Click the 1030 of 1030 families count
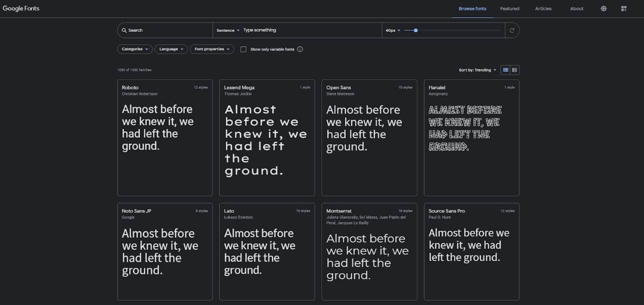Viewport: 644px width, 305px height. tap(134, 70)
